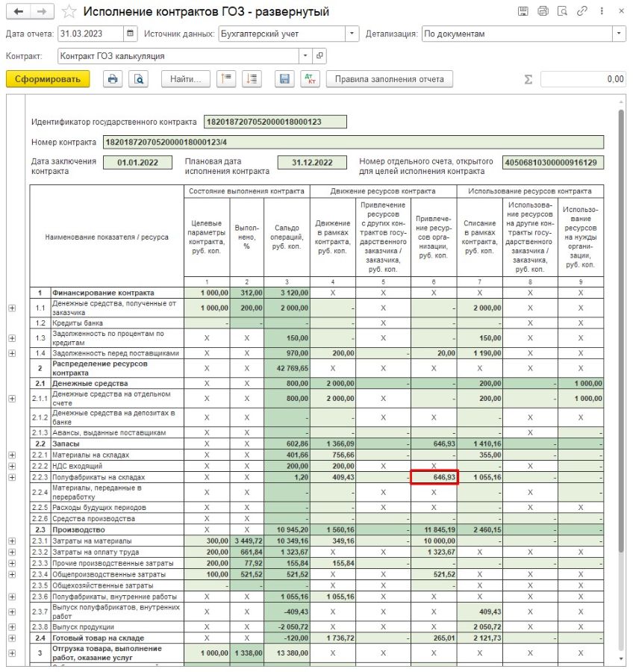Open preview via the top-right magnifier page icon

click(562, 11)
